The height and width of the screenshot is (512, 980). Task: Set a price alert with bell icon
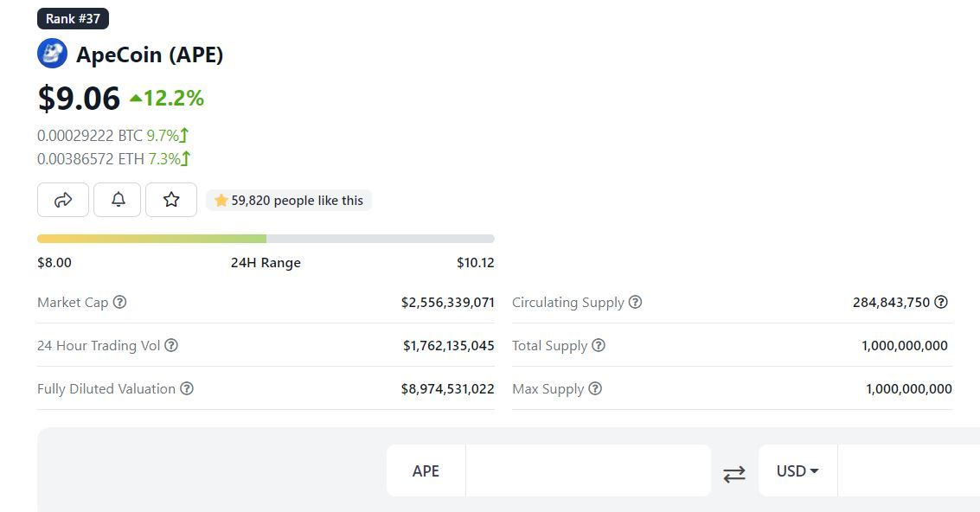click(118, 200)
